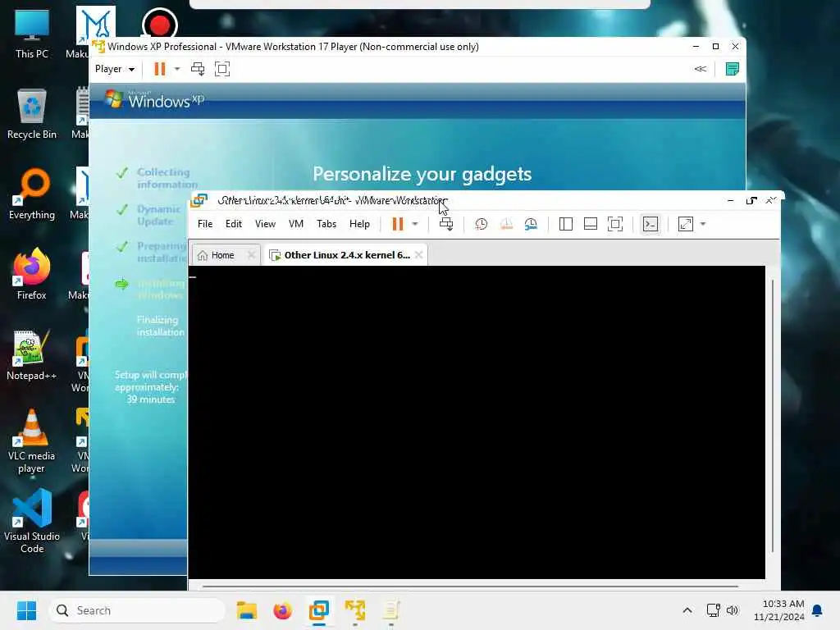Click the stretch guest display icon
840x630 pixels.
686,224
